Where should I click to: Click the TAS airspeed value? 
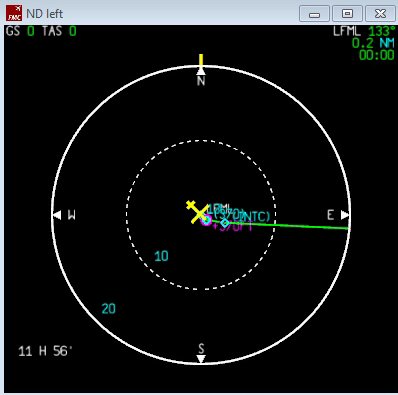[x=73, y=31]
